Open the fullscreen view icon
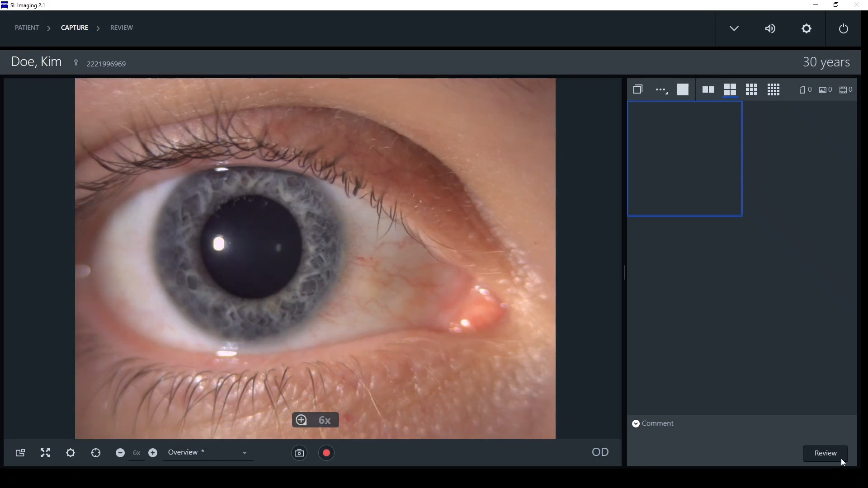 pos(45,453)
